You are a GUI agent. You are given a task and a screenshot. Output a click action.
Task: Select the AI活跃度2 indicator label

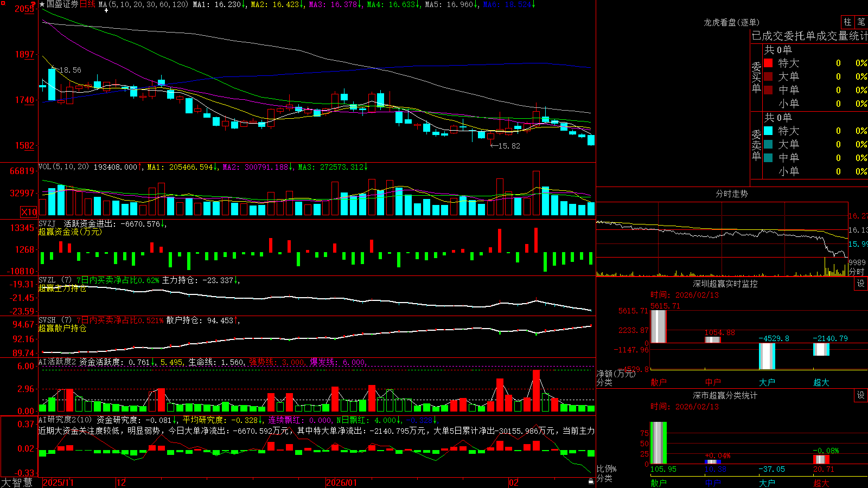tap(58, 362)
